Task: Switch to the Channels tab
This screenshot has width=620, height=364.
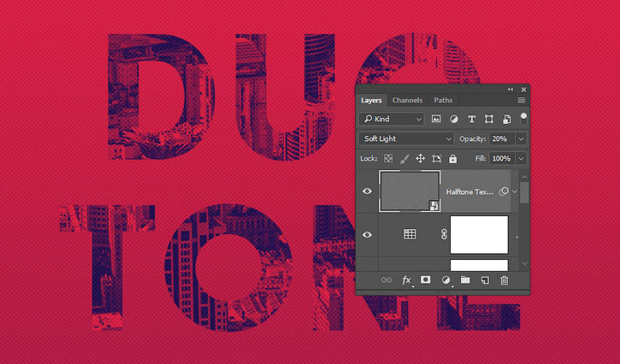Action: click(407, 100)
